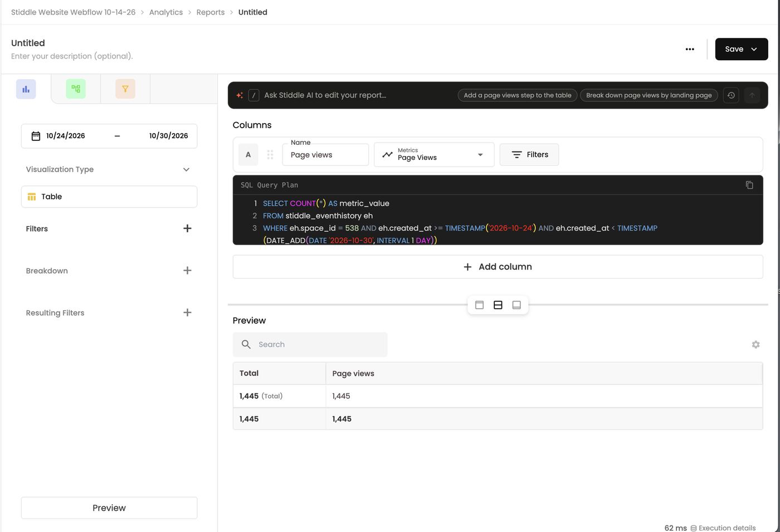
Task: Click the Stiddle AI sparkle icon
Action: click(240, 95)
